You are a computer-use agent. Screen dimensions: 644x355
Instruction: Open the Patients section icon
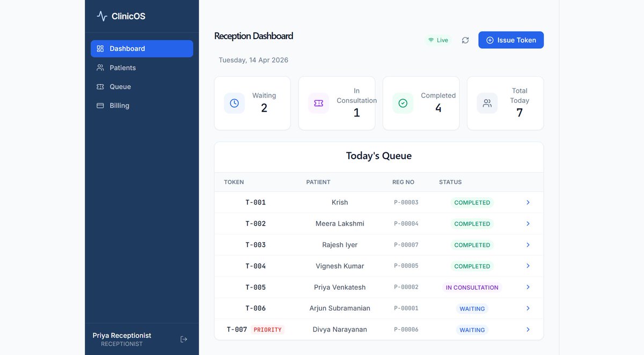pyautogui.click(x=100, y=68)
